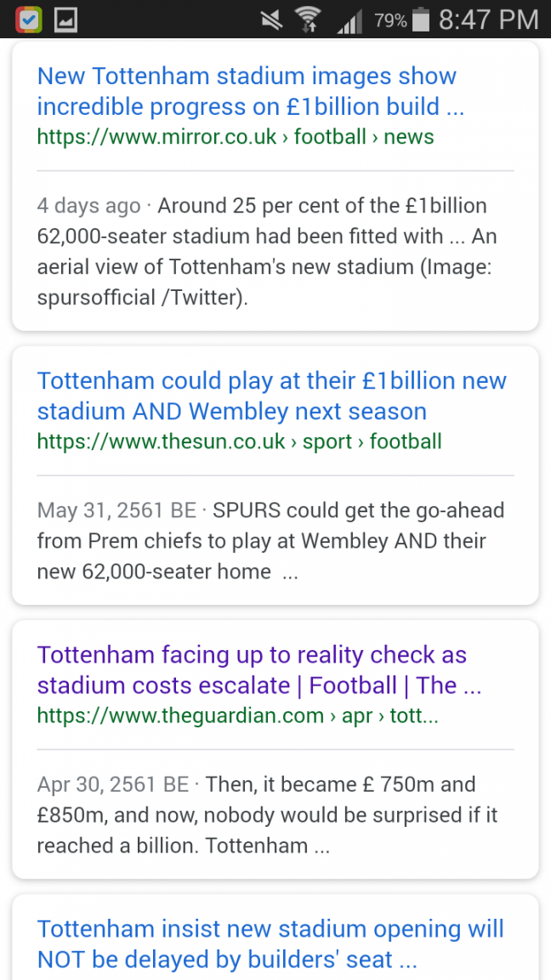Open the mirror.co.uk football news URL
The width and height of the screenshot is (551, 980).
click(236, 137)
